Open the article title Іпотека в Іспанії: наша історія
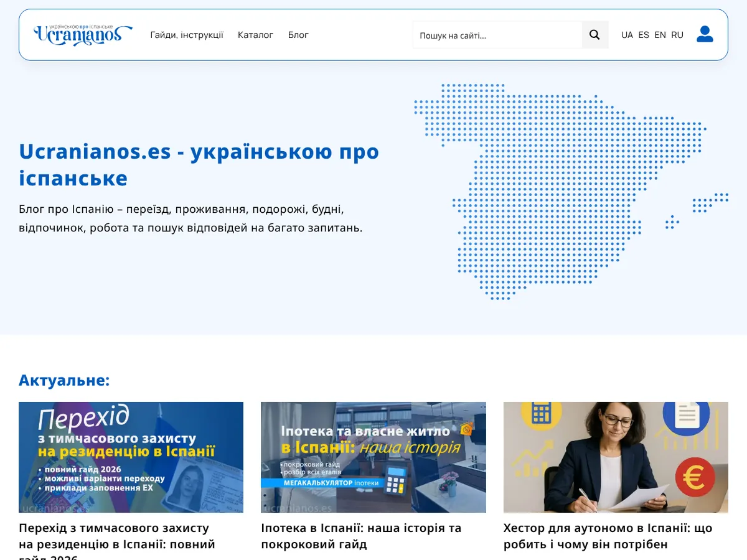 (361, 536)
